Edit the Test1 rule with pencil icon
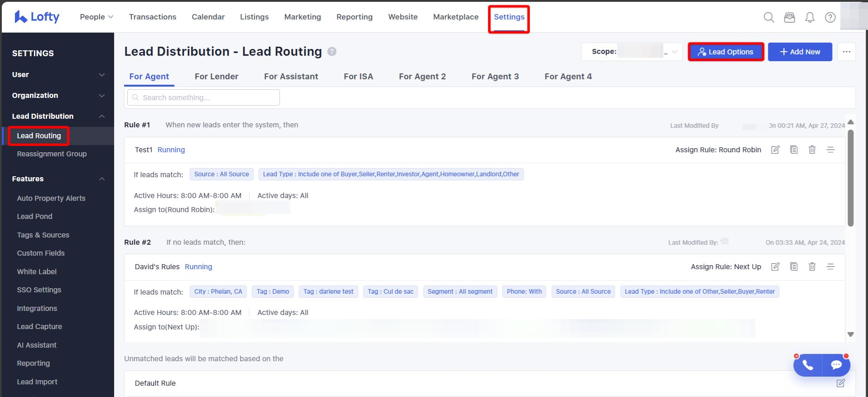 point(775,150)
